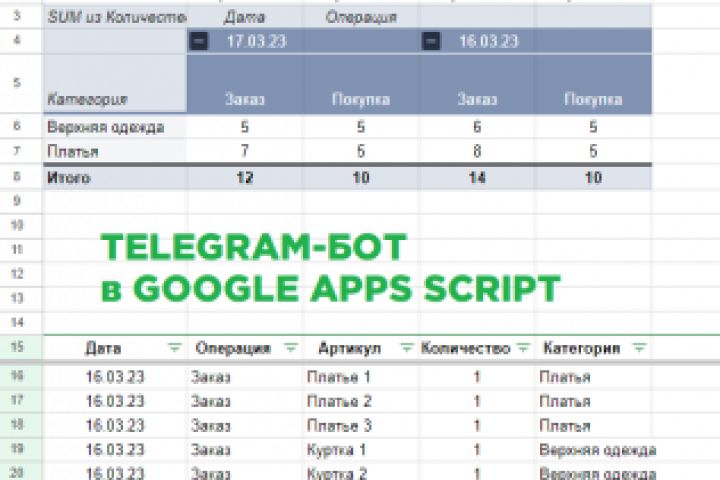Image resolution: width=720 pixels, height=480 pixels.
Task: Click the 'Платье 2' article cell
Action: click(x=361, y=401)
